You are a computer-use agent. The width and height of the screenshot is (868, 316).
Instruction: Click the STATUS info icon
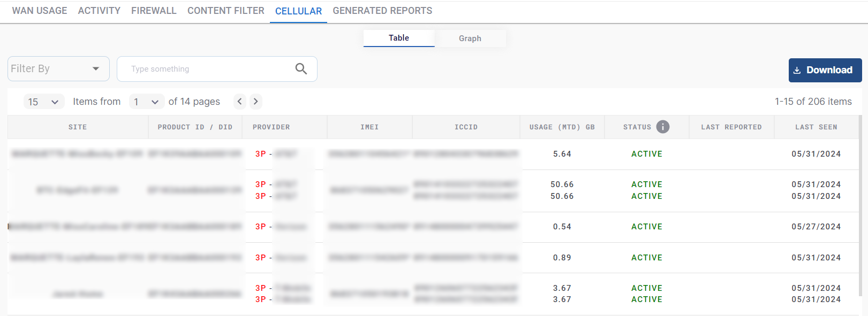coord(663,127)
